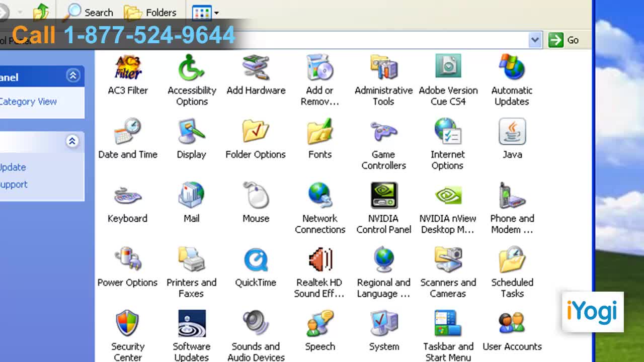Open Regional and Language options
The width and height of the screenshot is (644, 362).
pos(383,272)
